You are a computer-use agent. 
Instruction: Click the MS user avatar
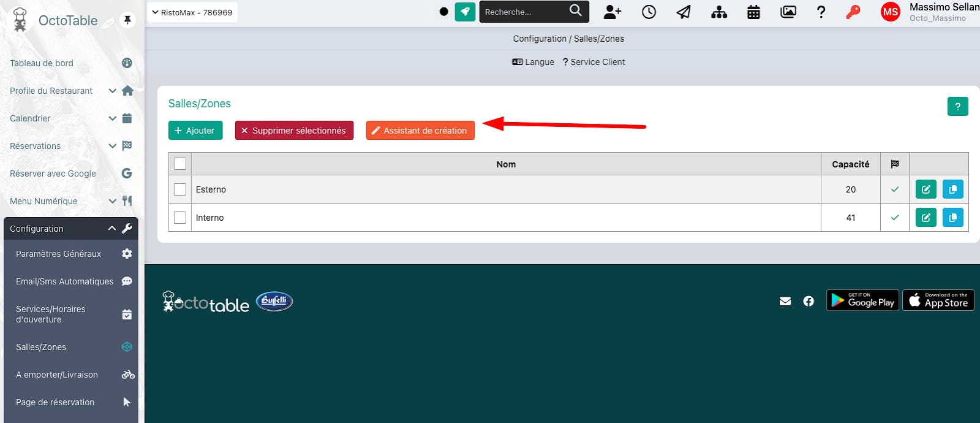pos(891,12)
